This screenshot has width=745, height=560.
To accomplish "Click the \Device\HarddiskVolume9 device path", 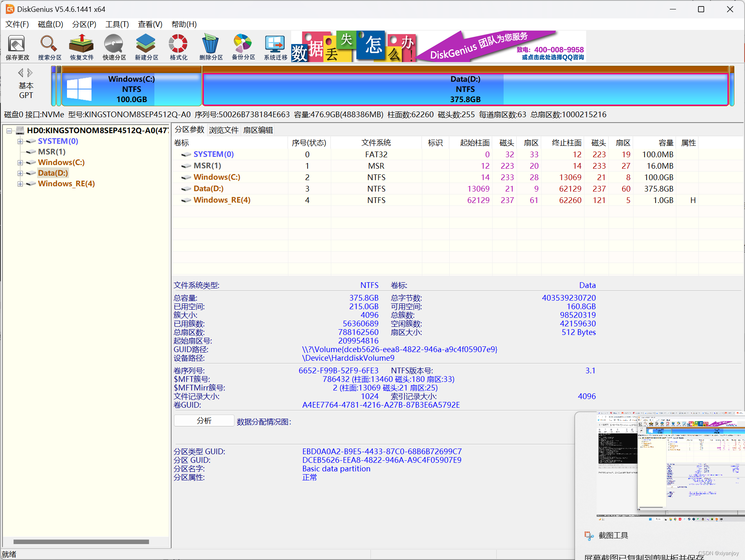I will (x=348, y=358).
